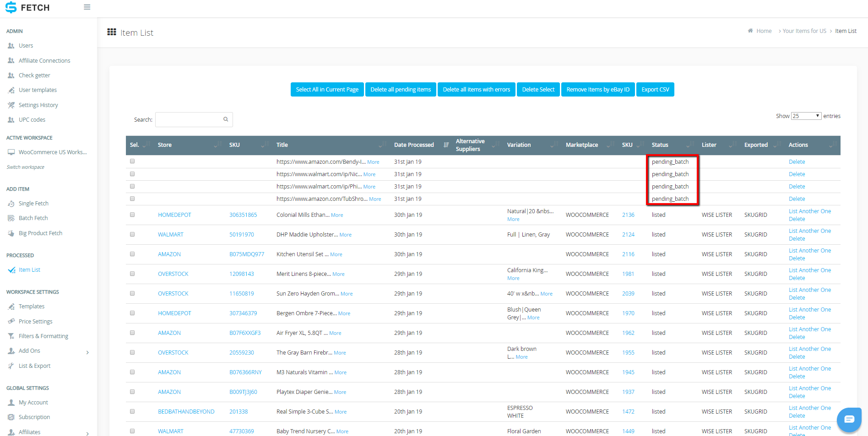Select the Air Fryer XL row checkbox
This screenshot has height=436, width=868.
pyautogui.click(x=132, y=333)
